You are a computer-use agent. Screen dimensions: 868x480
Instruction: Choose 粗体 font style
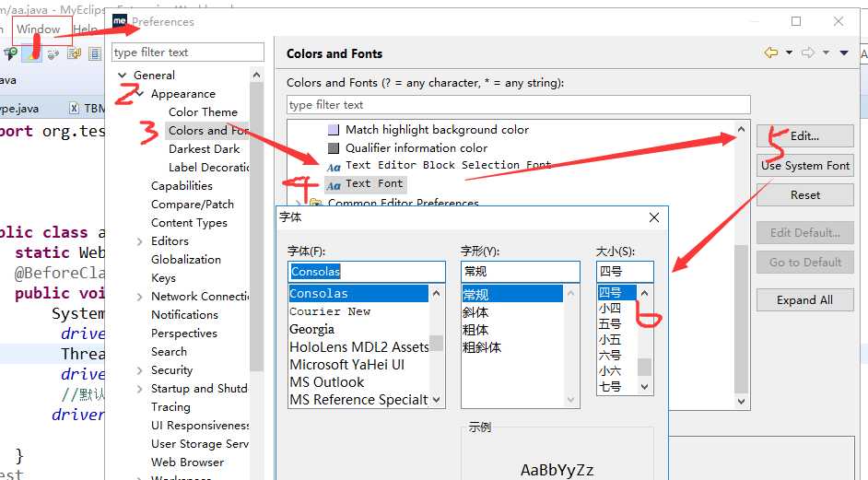tap(475, 330)
